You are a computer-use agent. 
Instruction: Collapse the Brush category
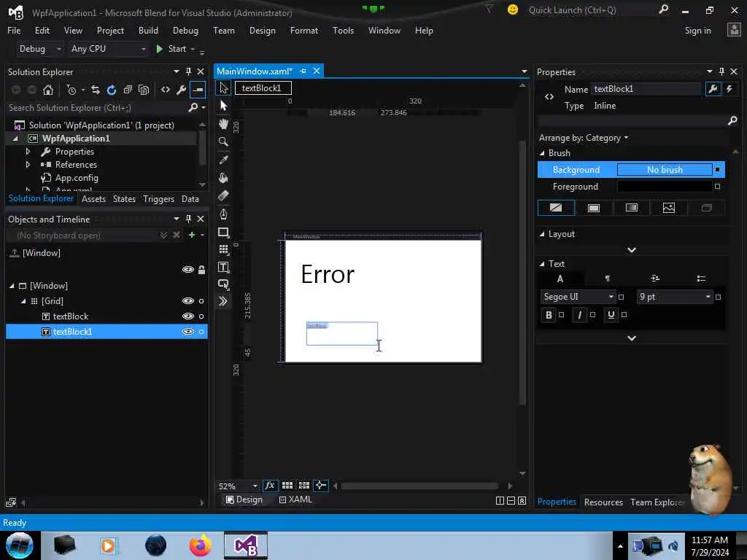click(542, 153)
